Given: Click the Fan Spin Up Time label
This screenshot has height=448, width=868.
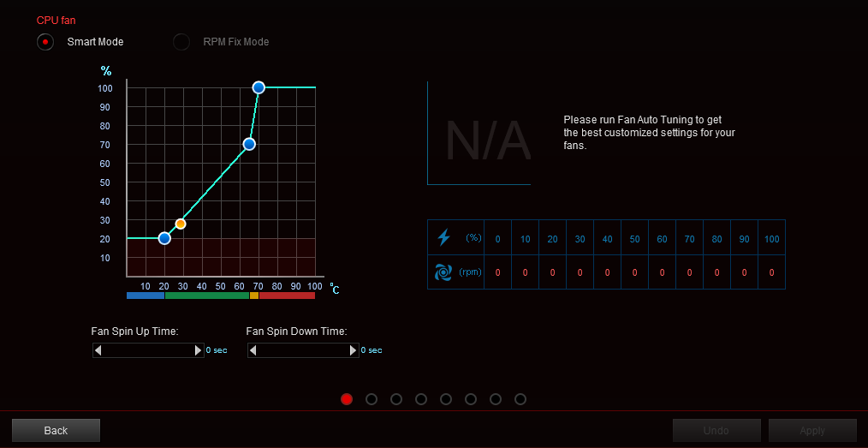Looking at the screenshot, I should point(134,332).
